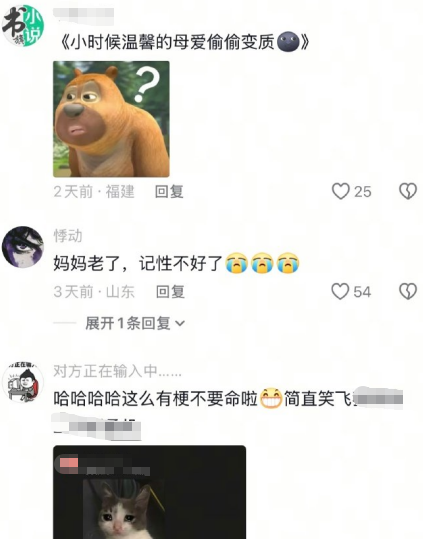Expand 展开1条回复 replies

click(135, 323)
